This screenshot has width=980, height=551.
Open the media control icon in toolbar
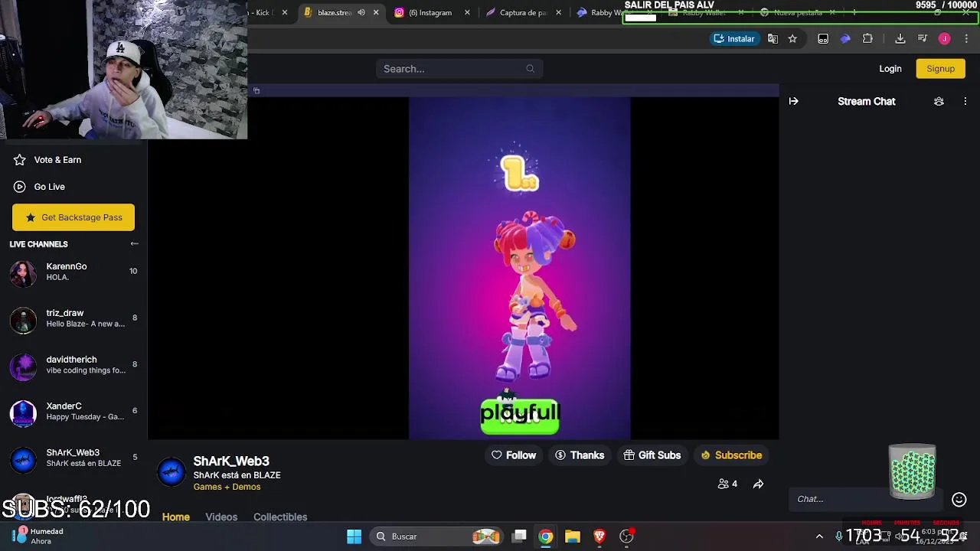point(922,38)
